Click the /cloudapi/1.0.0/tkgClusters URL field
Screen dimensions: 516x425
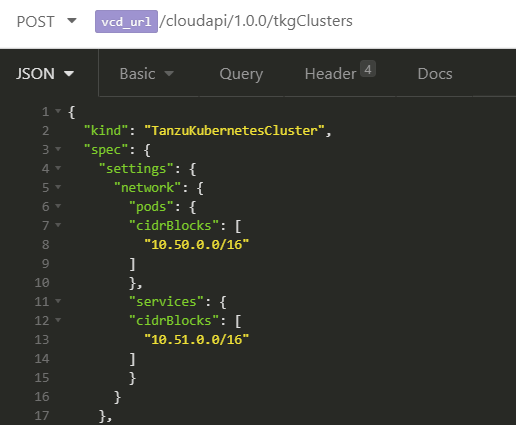(x=256, y=21)
